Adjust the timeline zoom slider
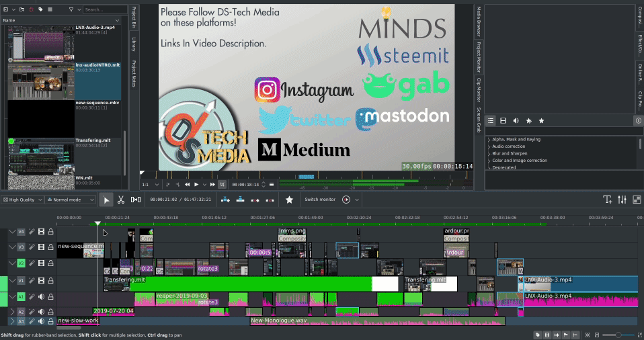 (617, 335)
